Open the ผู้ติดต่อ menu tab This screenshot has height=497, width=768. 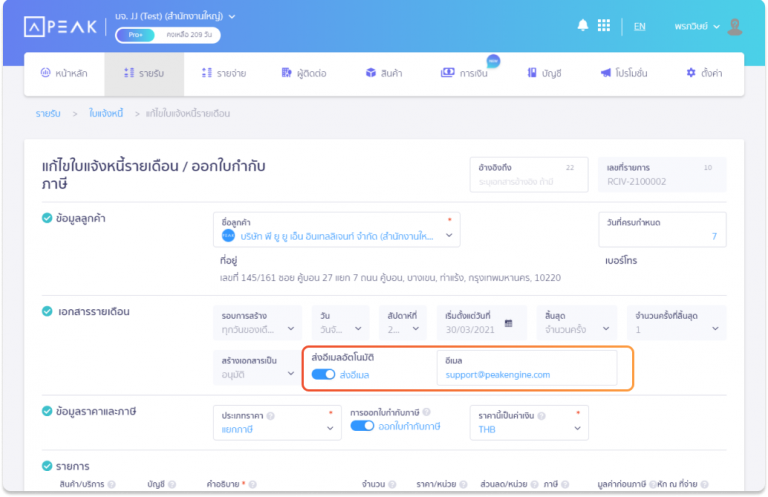pos(304,73)
